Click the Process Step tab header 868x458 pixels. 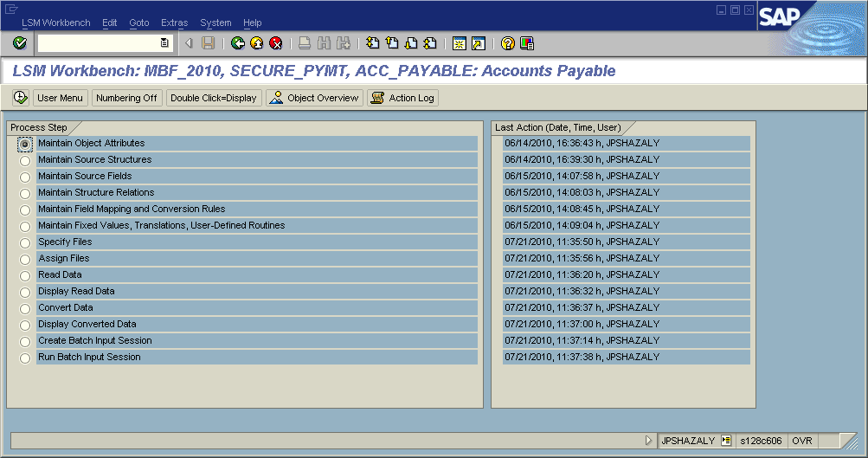click(39, 127)
